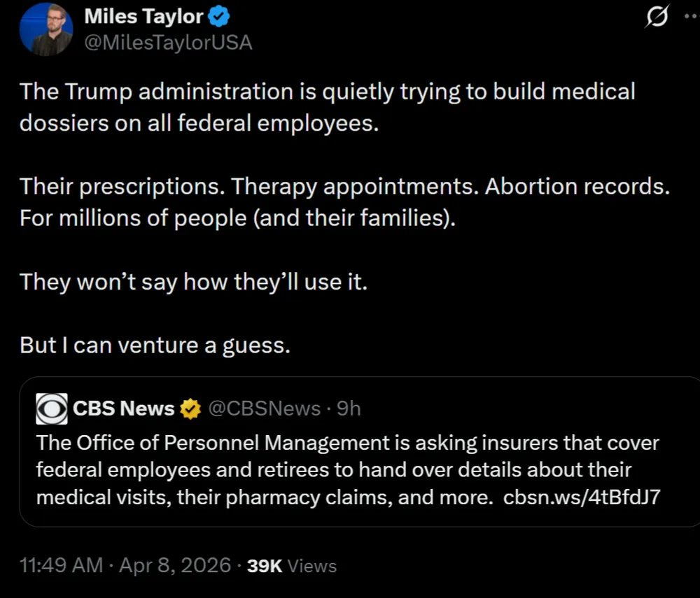Open the Miles Taylor display name link
The width and height of the screenshot is (700, 598).
[143, 17]
